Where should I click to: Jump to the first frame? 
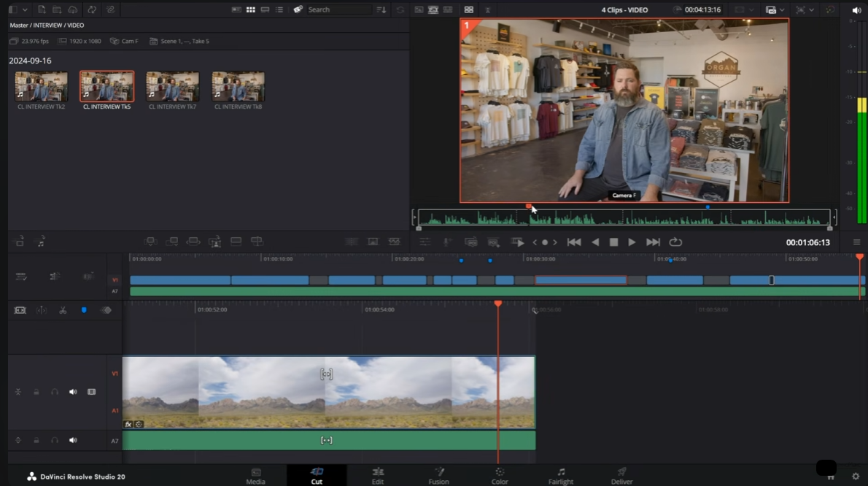click(x=574, y=242)
